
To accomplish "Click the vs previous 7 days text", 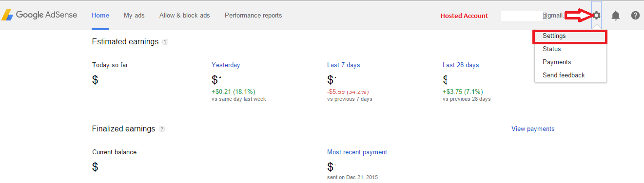I will pyautogui.click(x=350, y=99).
